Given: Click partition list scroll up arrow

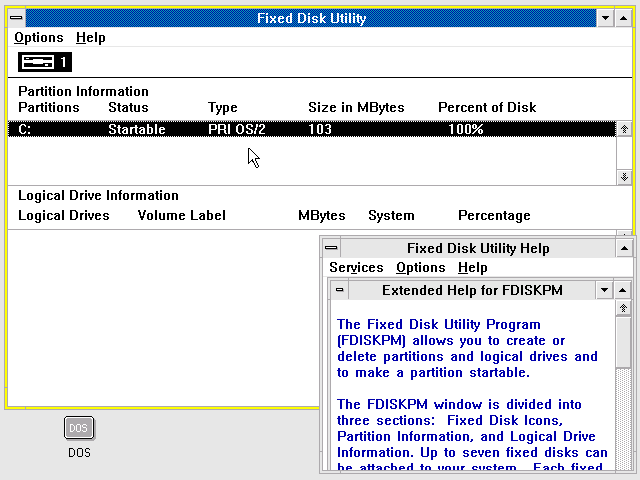Looking at the screenshot, I should pos(624,129).
